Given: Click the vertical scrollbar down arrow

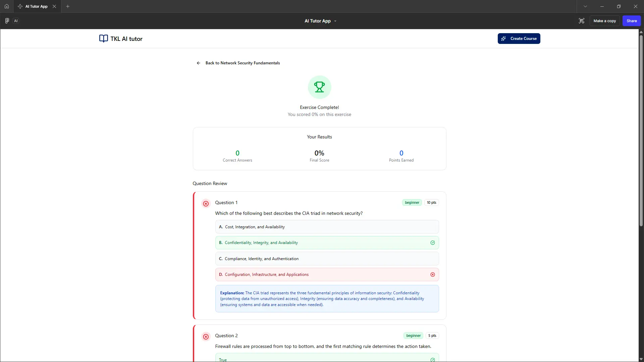Looking at the screenshot, I should tap(641, 359).
